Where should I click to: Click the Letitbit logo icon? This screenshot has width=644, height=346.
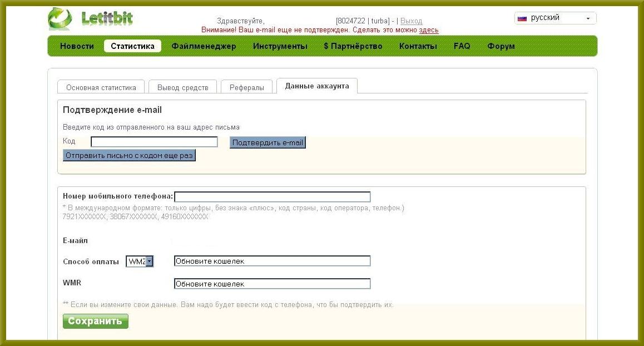[60, 19]
